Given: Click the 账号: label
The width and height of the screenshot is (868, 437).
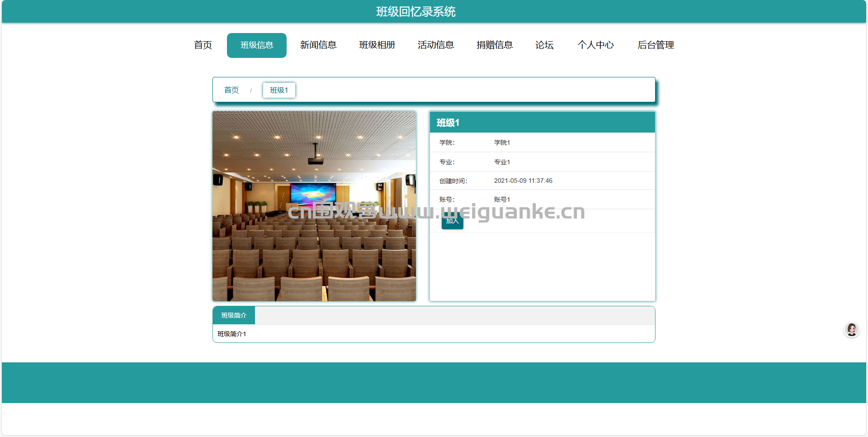Looking at the screenshot, I should click(447, 199).
